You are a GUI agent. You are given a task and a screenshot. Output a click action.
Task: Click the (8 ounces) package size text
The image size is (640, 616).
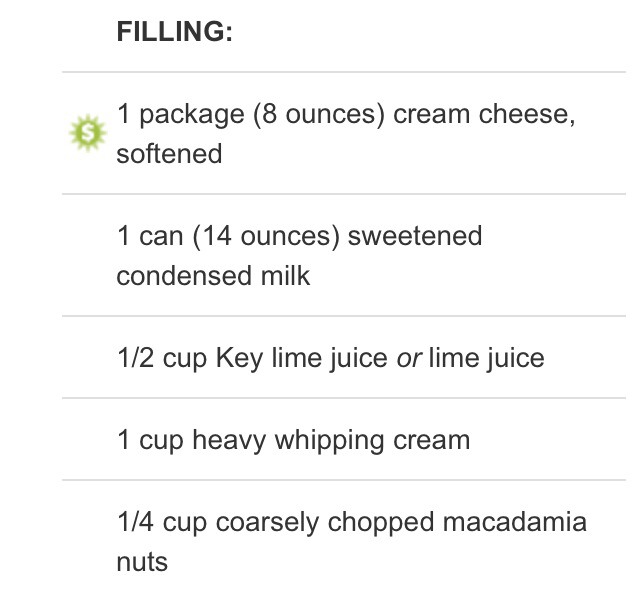click(319, 114)
